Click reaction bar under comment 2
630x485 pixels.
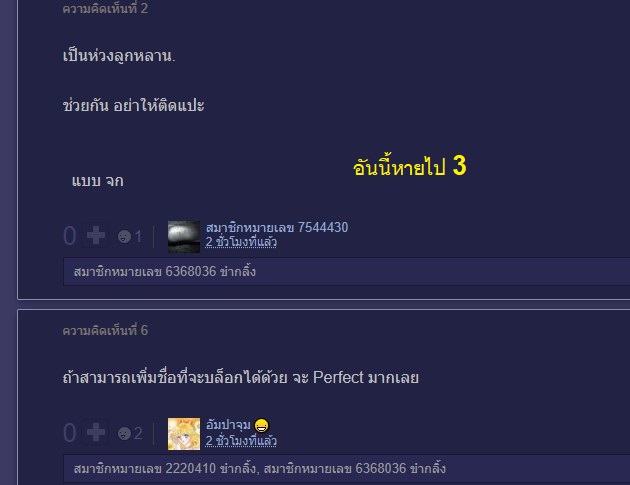pyautogui.click(x=346, y=272)
